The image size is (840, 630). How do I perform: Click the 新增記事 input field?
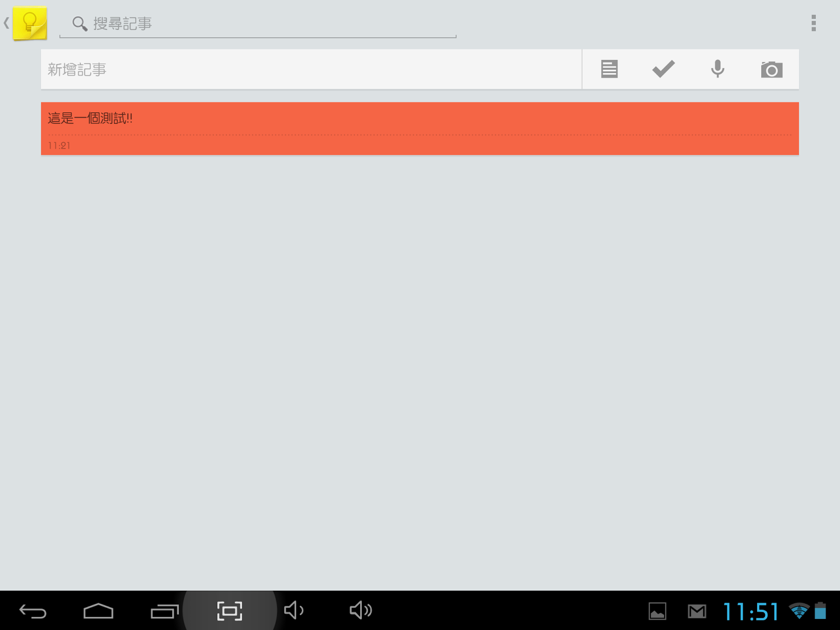pyautogui.click(x=311, y=69)
